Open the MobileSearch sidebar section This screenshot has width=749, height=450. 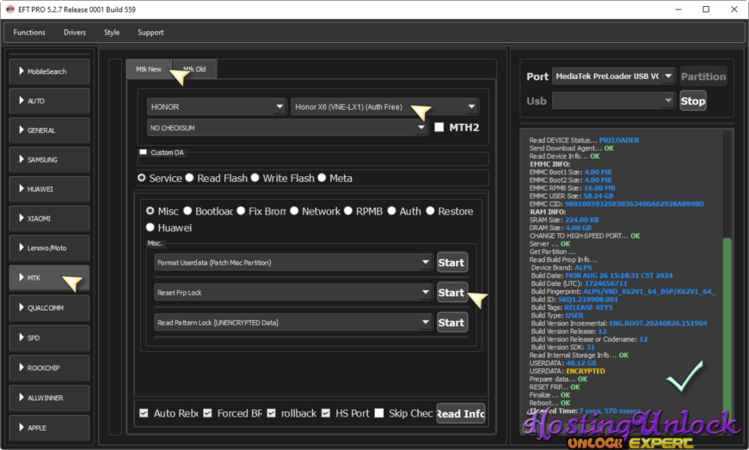coord(51,71)
